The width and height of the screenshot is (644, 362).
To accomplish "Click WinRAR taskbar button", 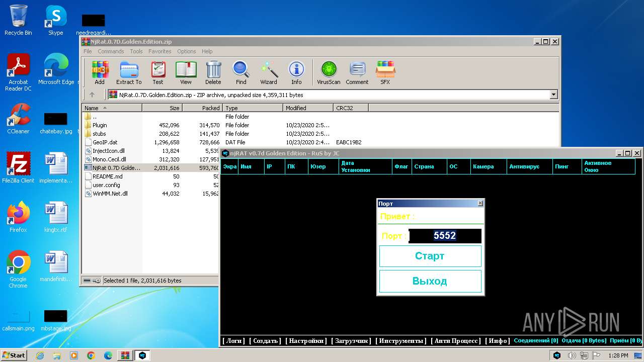I will pyautogui.click(x=125, y=355).
